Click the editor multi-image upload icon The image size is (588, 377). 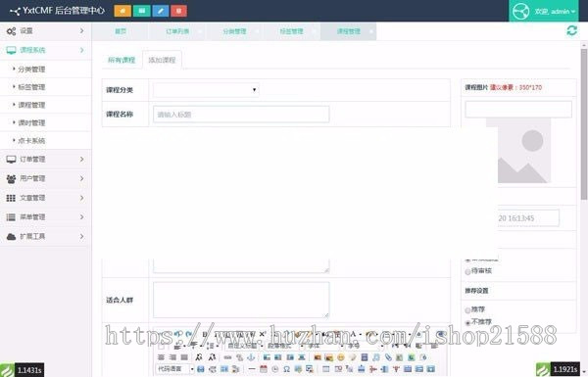pyautogui.click(x=329, y=357)
